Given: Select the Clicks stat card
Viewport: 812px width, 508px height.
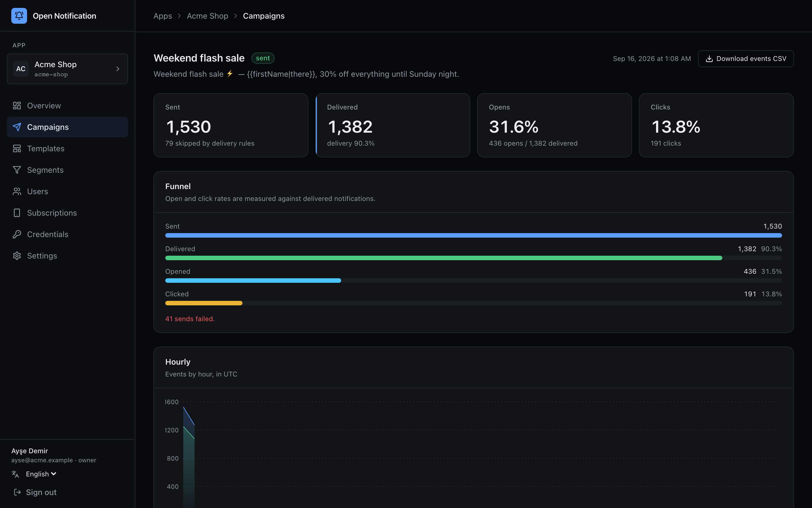Looking at the screenshot, I should click(x=716, y=125).
